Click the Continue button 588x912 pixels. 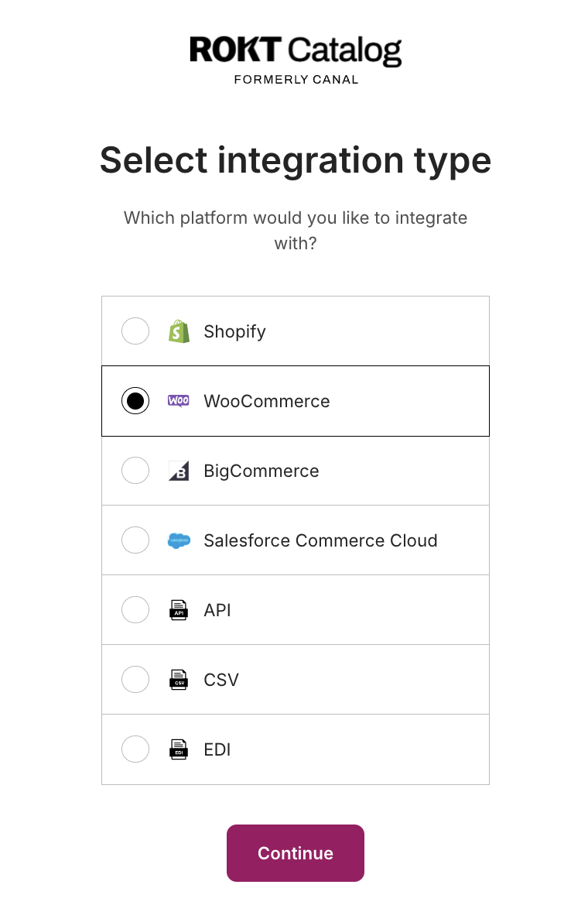(296, 852)
